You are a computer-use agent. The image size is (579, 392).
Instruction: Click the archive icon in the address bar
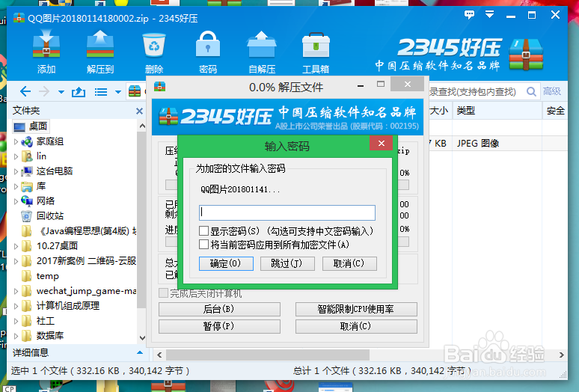click(135, 91)
